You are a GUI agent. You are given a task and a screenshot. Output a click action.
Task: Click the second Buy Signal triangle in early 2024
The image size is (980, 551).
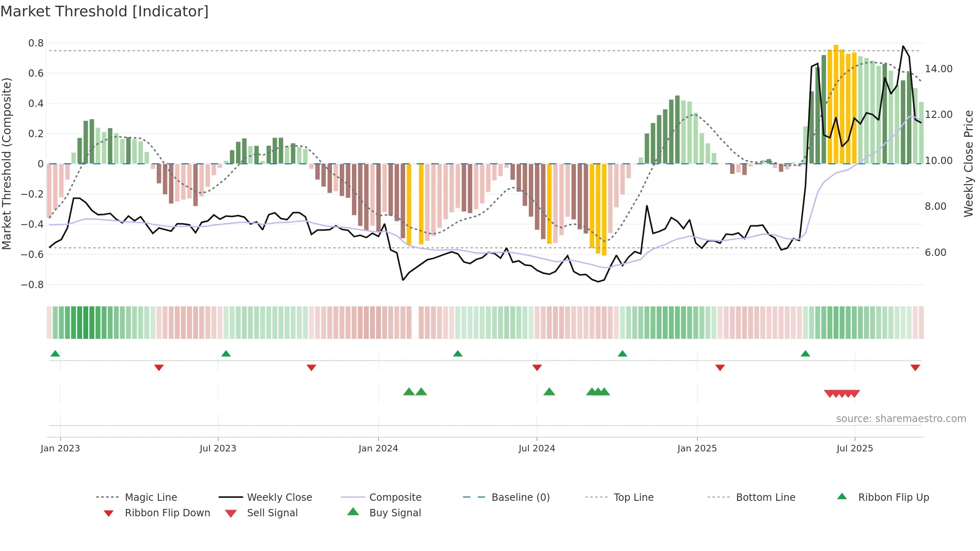[x=421, y=392]
